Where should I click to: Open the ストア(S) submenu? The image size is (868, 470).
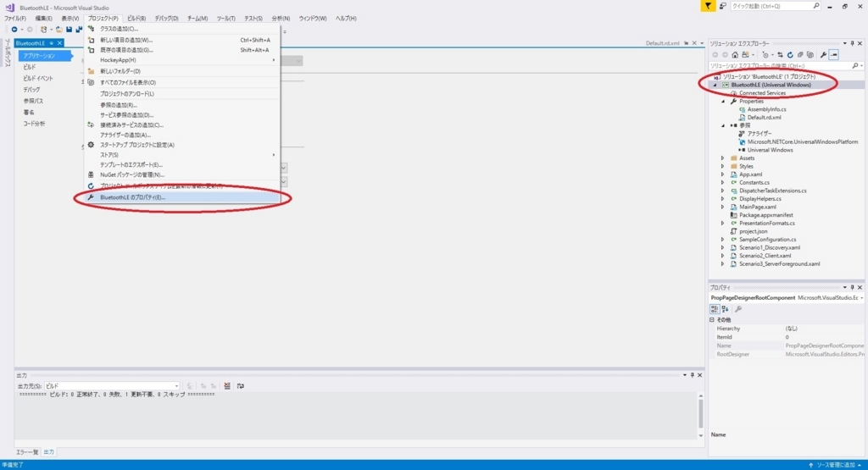click(x=183, y=155)
